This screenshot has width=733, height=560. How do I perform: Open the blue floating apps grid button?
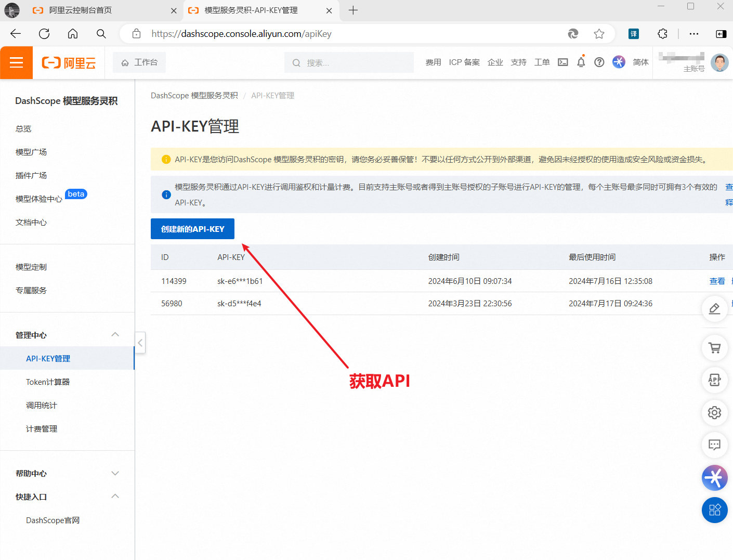[714, 510]
